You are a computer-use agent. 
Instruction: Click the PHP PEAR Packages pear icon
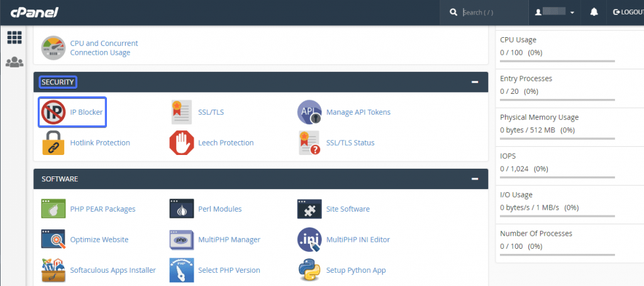tap(53, 209)
